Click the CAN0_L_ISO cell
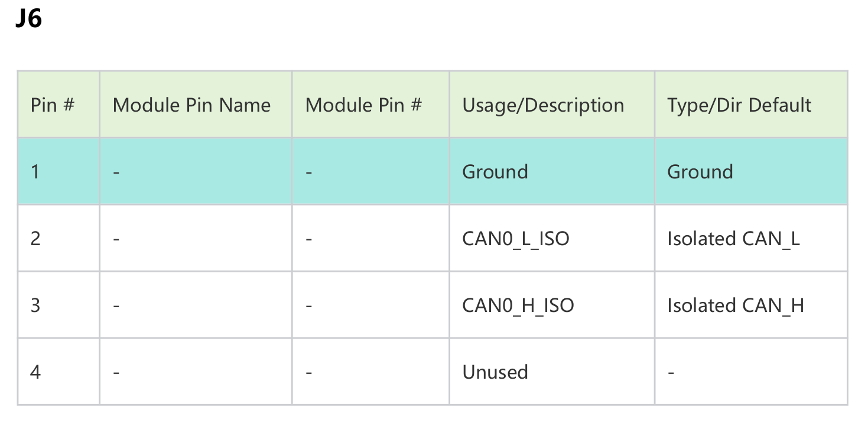 516,239
